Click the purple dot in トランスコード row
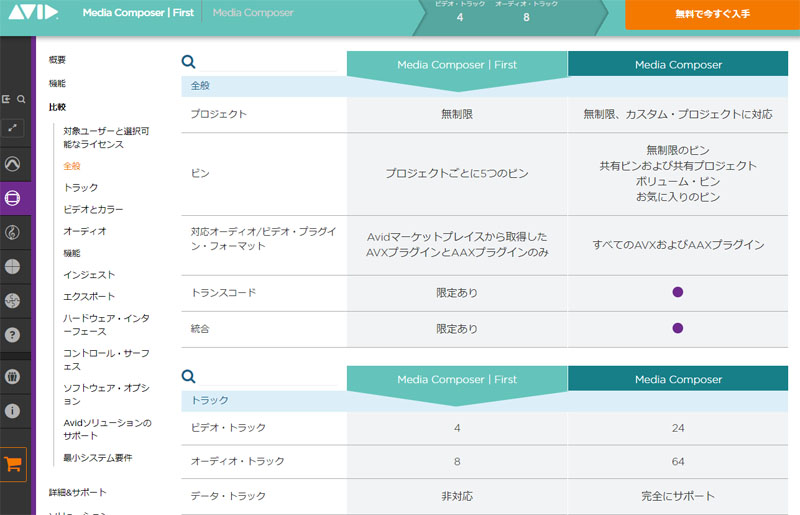 tap(678, 292)
